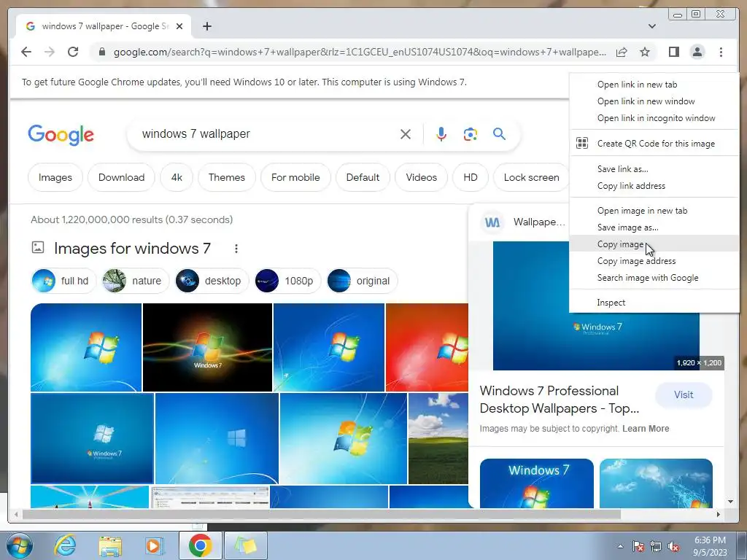Click the windows 7 wallpaper search field

click(267, 134)
